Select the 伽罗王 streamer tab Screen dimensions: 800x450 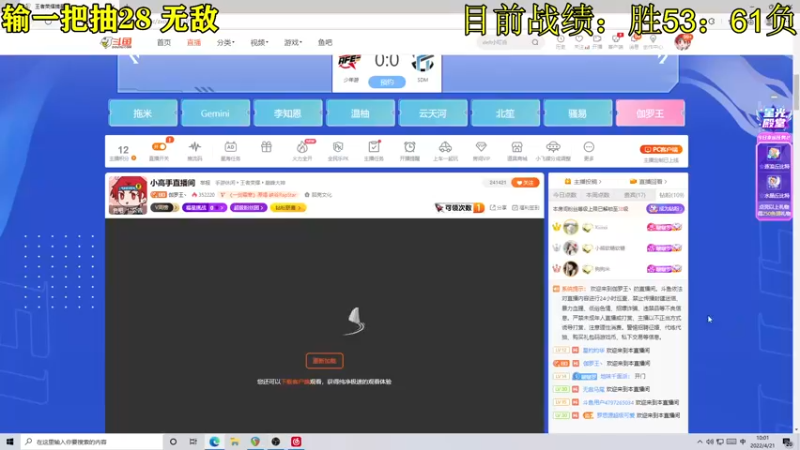click(650, 113)
